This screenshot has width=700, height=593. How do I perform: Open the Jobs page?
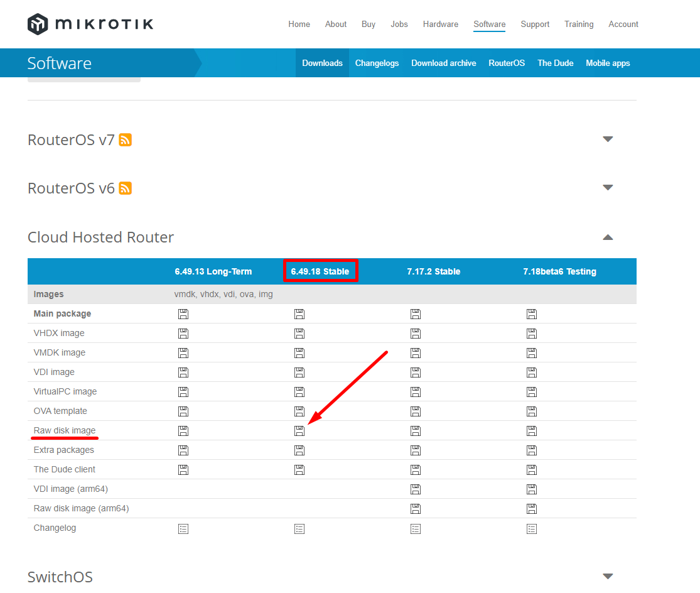pyautogui.click(x=399, y=24)
